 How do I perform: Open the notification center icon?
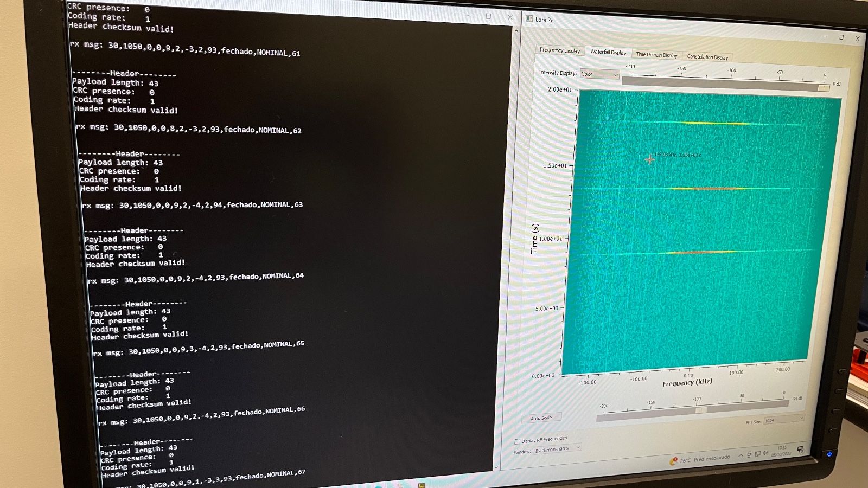(800, 449)
